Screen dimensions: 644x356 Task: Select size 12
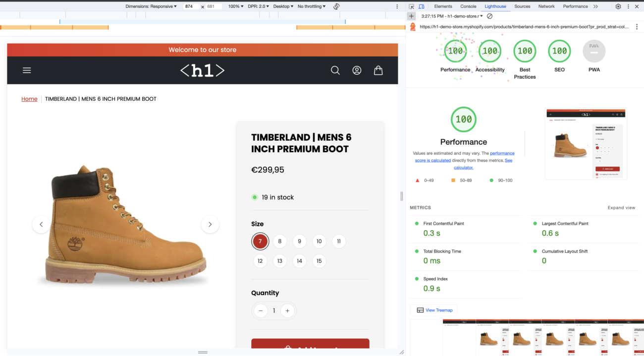pyautogui.click(x=260, y=261)
